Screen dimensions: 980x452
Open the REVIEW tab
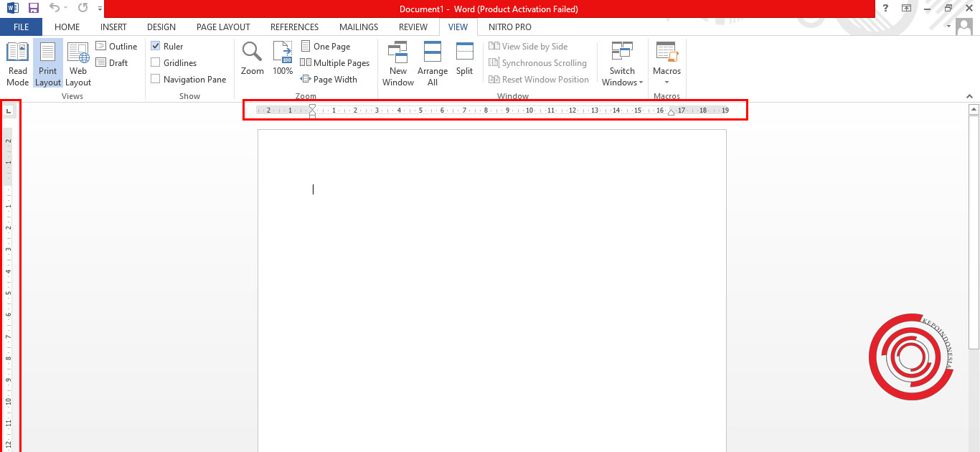413,27
